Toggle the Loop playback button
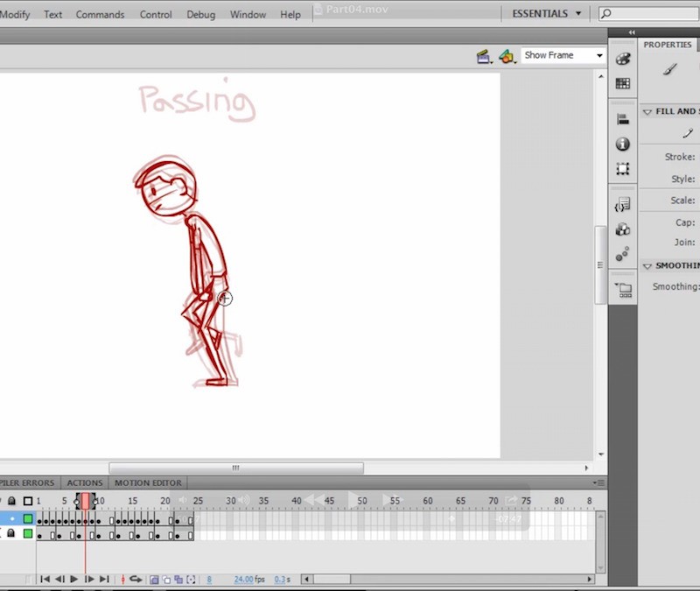This screenshot has height=591, width=700. (136, 580)
